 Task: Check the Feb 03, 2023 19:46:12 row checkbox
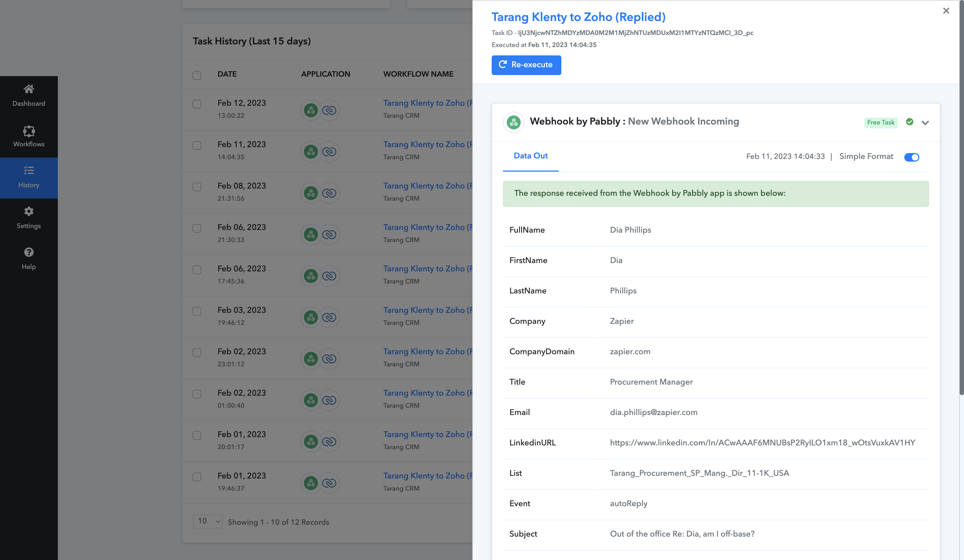pyautogui.click(x=197, y=311)
